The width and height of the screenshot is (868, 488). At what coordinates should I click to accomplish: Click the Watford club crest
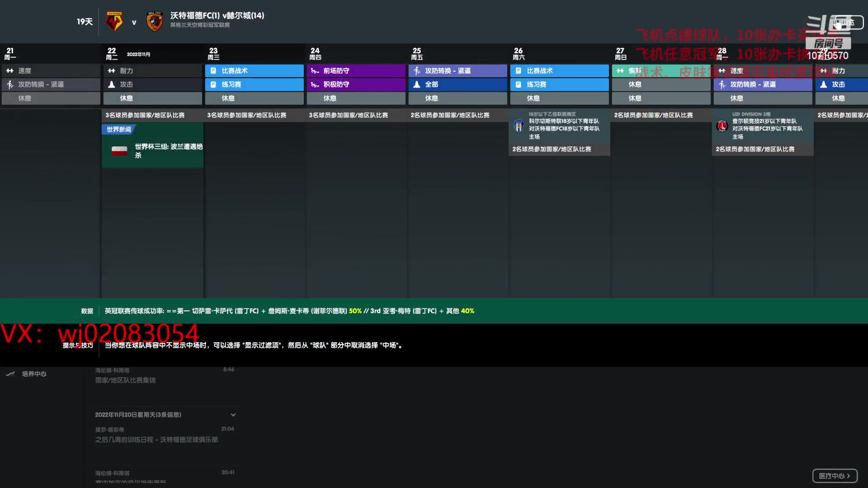coord(114,21)
